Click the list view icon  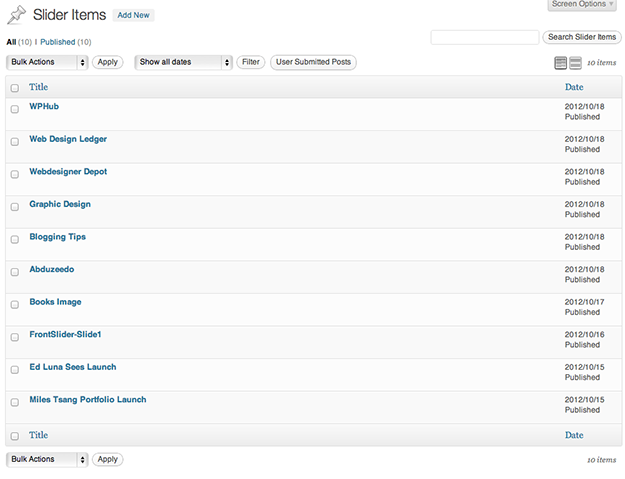coord(561,63)
